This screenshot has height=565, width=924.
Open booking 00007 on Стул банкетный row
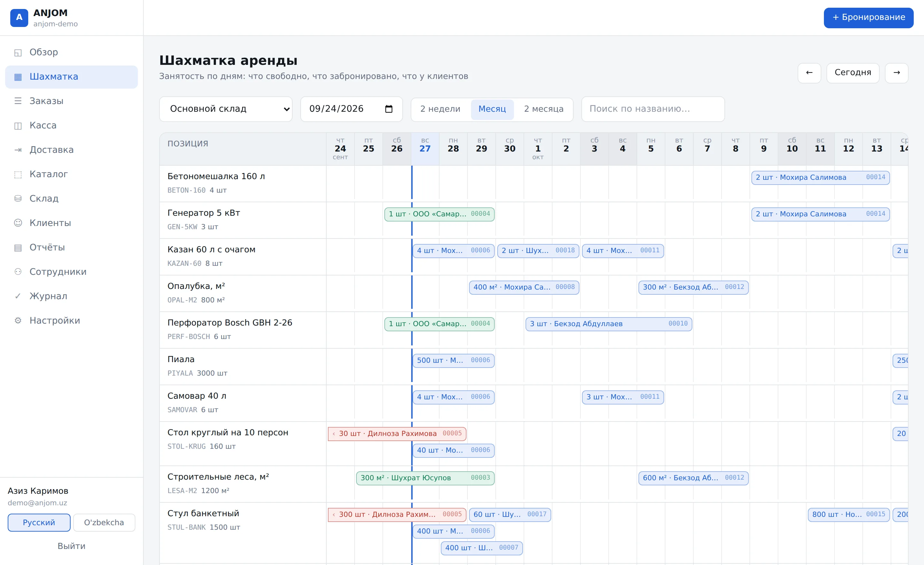point(482,548)
